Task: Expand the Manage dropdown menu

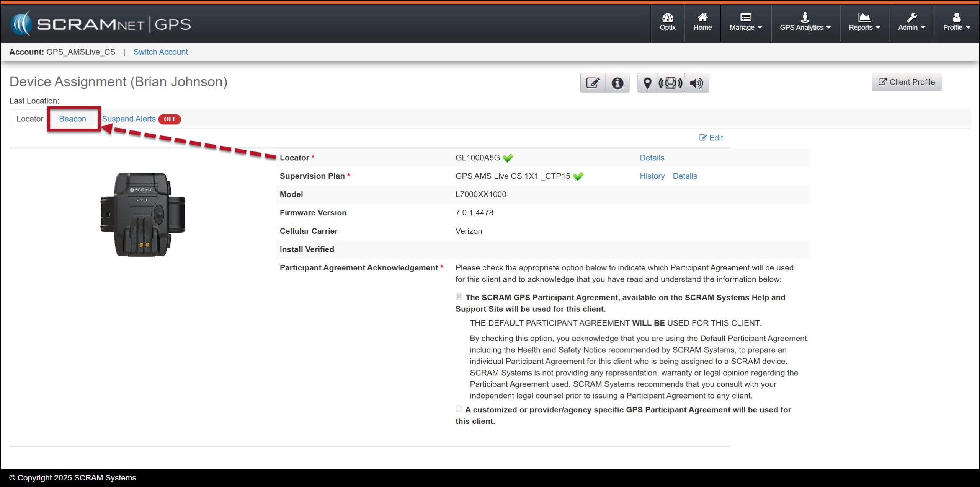Action: pos(745,22)
